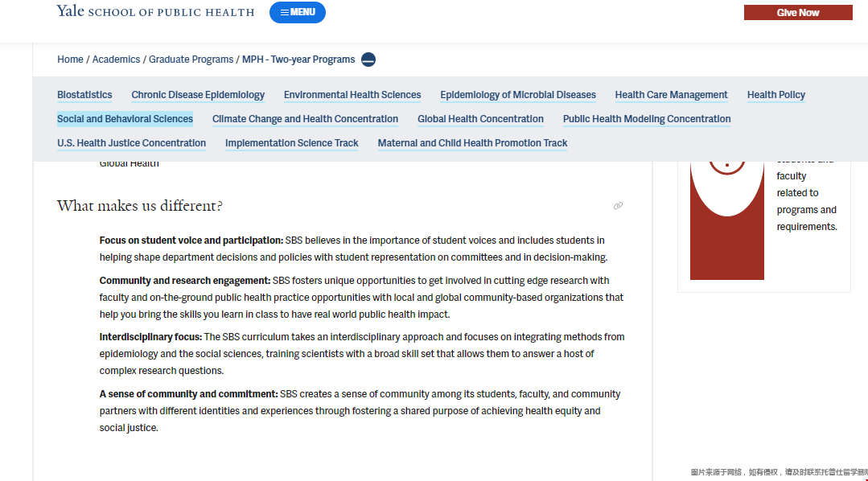Navigate to Graduate Programs breadcrumb

(x=191, y=60)
